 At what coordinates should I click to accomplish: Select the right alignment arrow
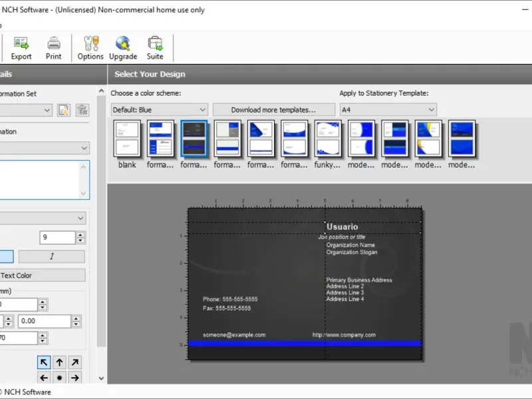[75, 378]
